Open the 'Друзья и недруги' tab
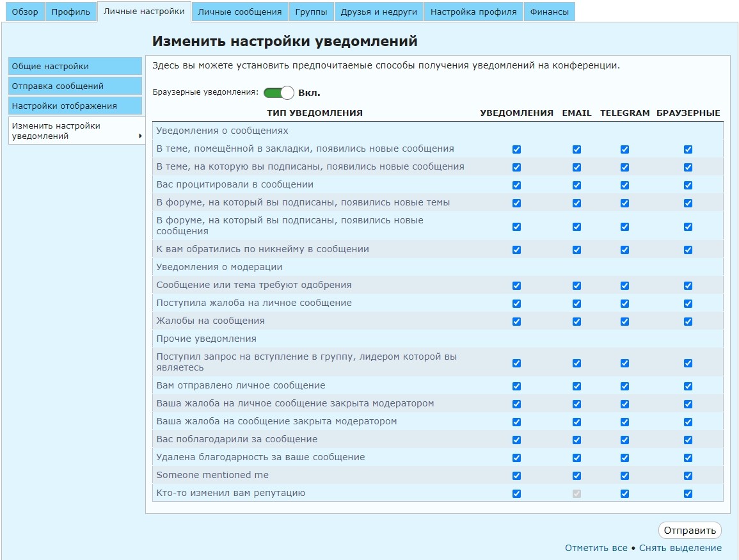The image size is (739, 560). point(379,12)
